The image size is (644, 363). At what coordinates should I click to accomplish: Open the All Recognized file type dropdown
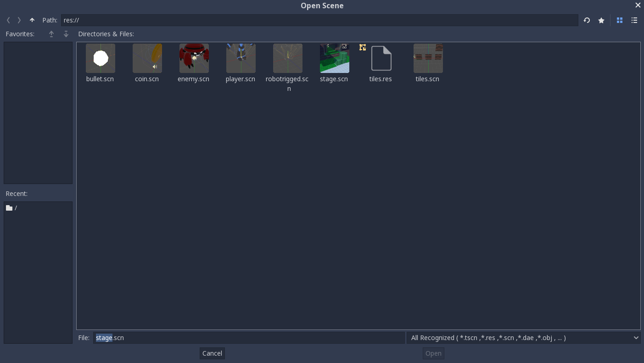(x=524, y=338)
